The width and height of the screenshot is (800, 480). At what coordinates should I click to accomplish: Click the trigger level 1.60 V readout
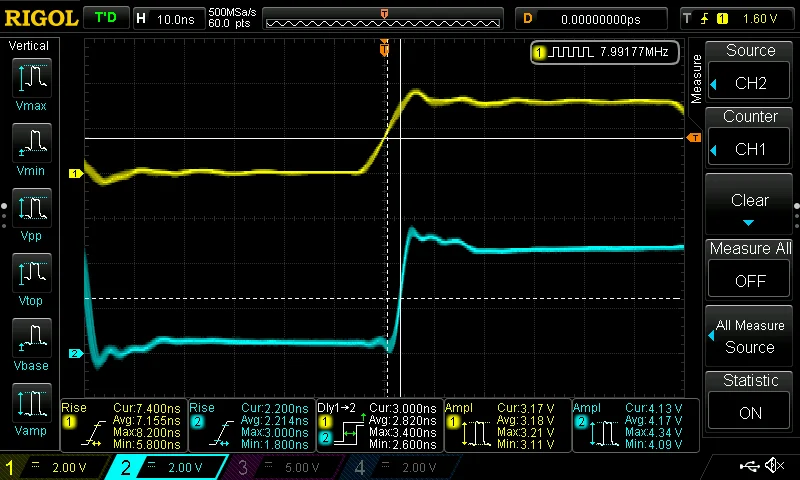pos(760,19)
